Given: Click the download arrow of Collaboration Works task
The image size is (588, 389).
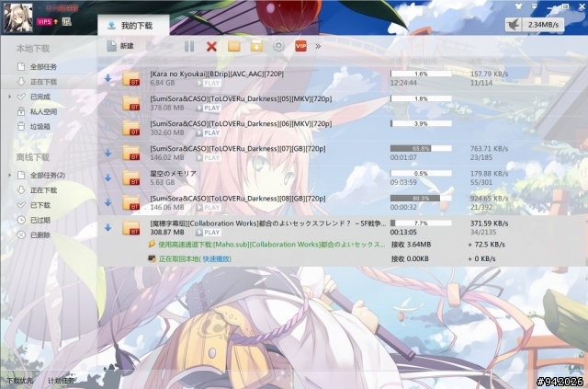Looking at the screenshot, I should tap(108, 227).
